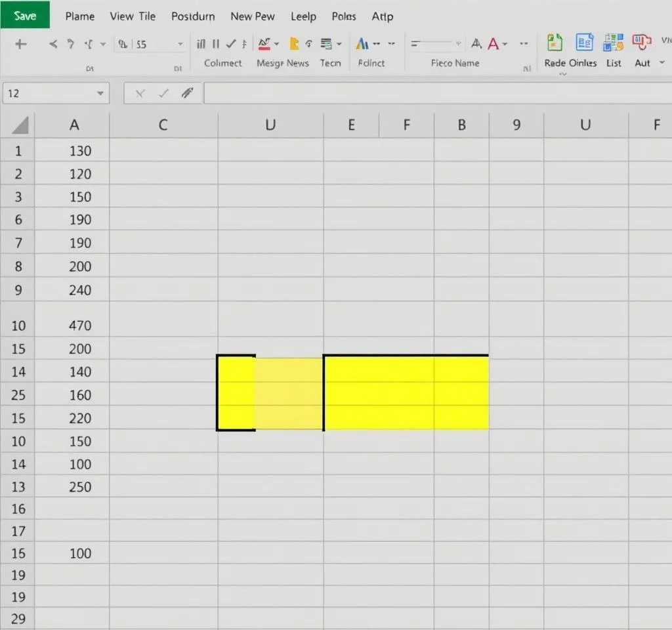
Task: Click the red letter A font color icon
Action: point(493,44)
